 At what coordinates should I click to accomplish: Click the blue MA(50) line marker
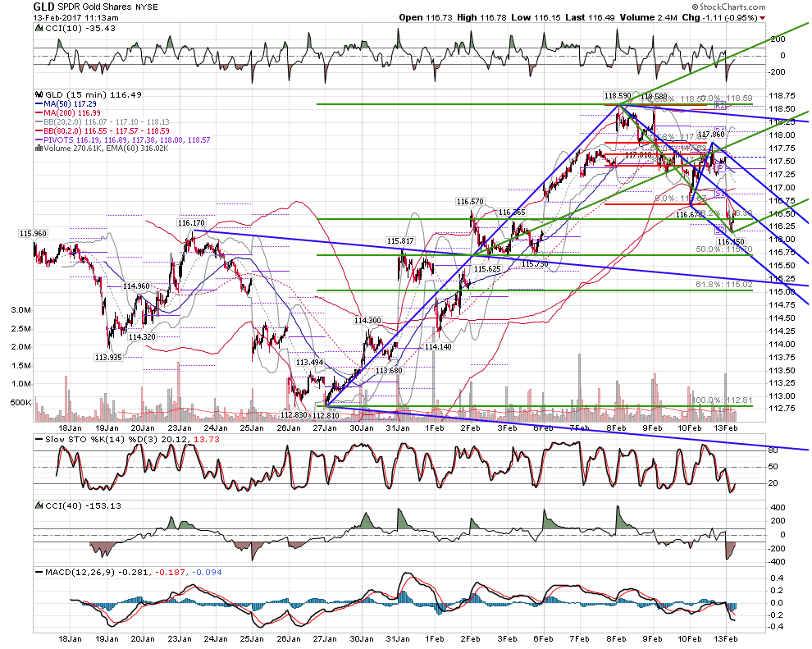click(39, 104)
